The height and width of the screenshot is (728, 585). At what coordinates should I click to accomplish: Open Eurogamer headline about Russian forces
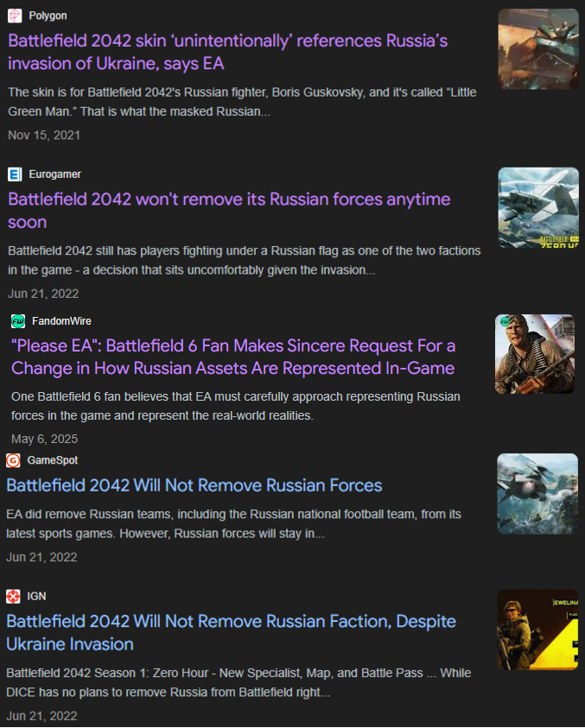click(229, 211)
